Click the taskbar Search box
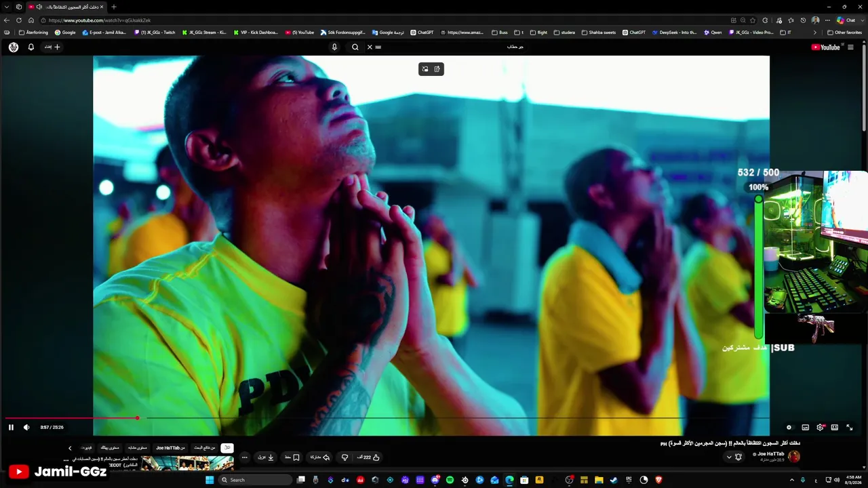The image size is (868, 488). point(255,480)
